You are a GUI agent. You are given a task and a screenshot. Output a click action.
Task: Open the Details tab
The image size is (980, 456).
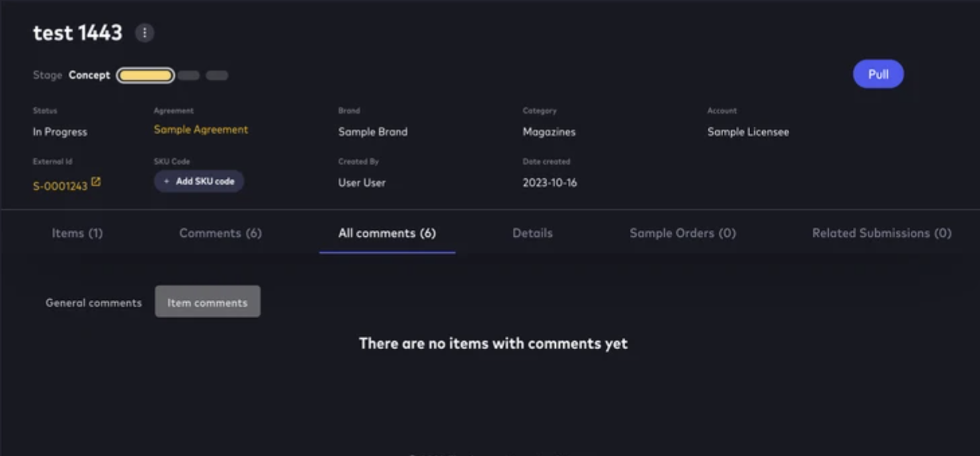click(x=532, y=233)
